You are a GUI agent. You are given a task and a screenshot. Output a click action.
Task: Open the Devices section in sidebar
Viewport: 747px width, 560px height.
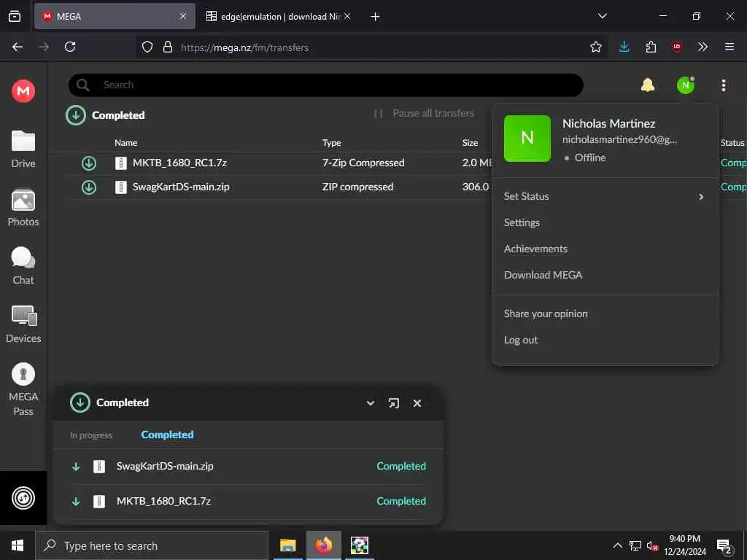tap(23, 324)
